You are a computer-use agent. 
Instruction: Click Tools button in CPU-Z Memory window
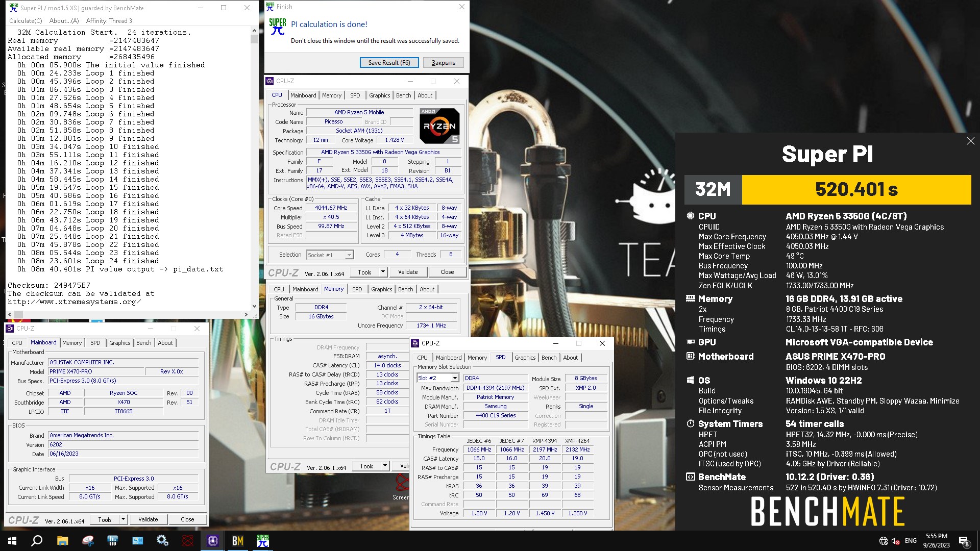coord(366,466)
